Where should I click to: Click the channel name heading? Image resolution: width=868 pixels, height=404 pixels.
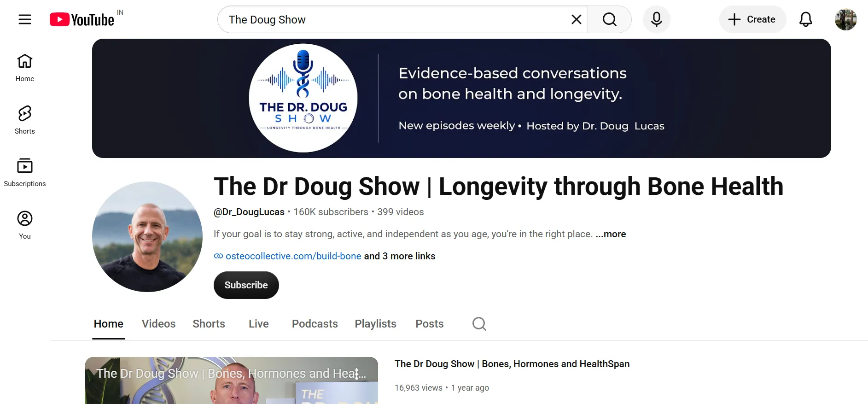click(499, 187)
